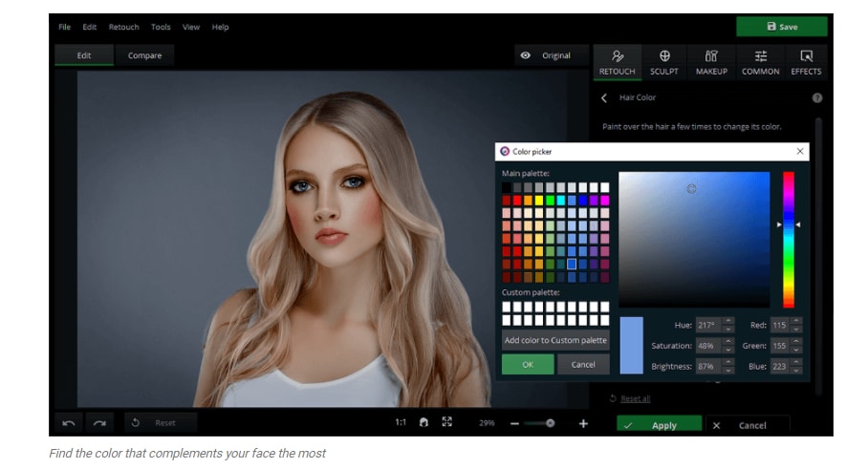Viewport: 868px width, 469px height.
Task: Switch to the Compare view tab
Action: [145, 55]
